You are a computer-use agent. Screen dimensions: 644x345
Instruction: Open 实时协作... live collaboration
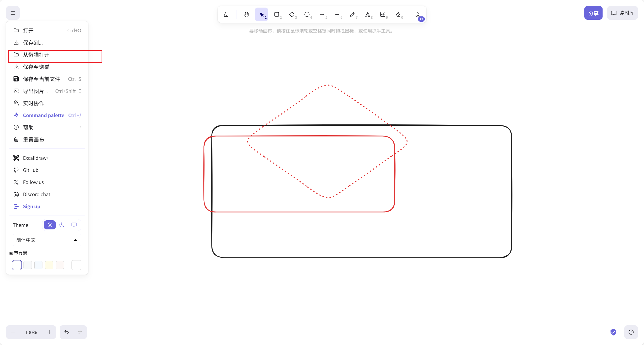[47, 103]
